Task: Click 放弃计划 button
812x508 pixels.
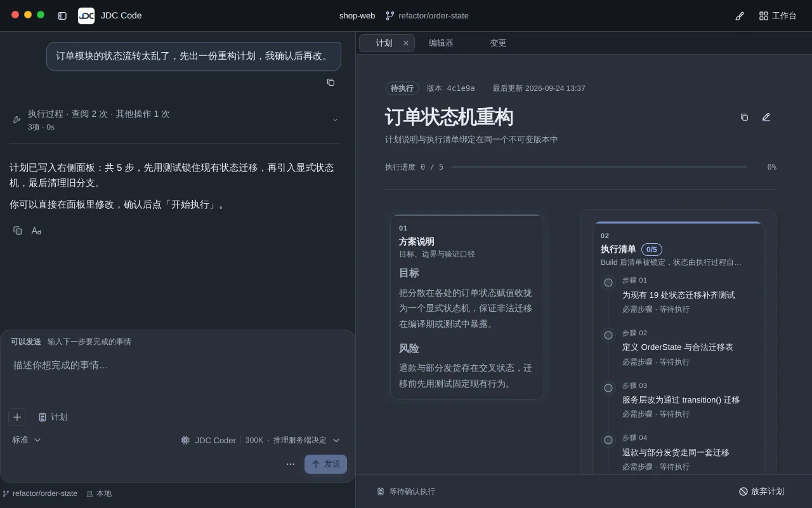Action: click(761, 491)
